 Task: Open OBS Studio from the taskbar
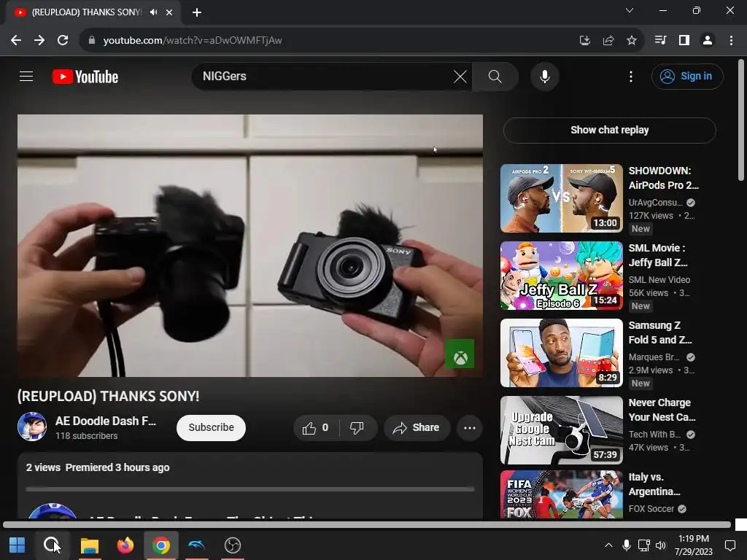(233, 545)
